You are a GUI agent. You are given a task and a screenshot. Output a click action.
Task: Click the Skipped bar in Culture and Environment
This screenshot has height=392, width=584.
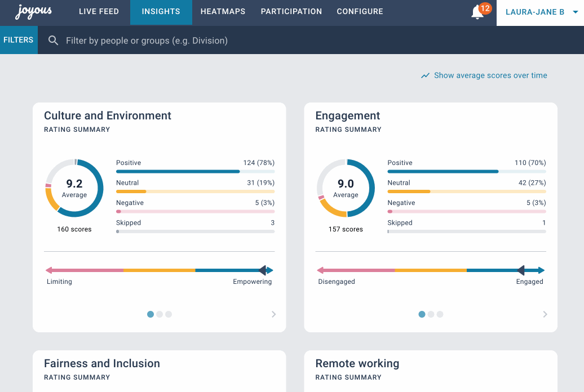tap(196, 231)
